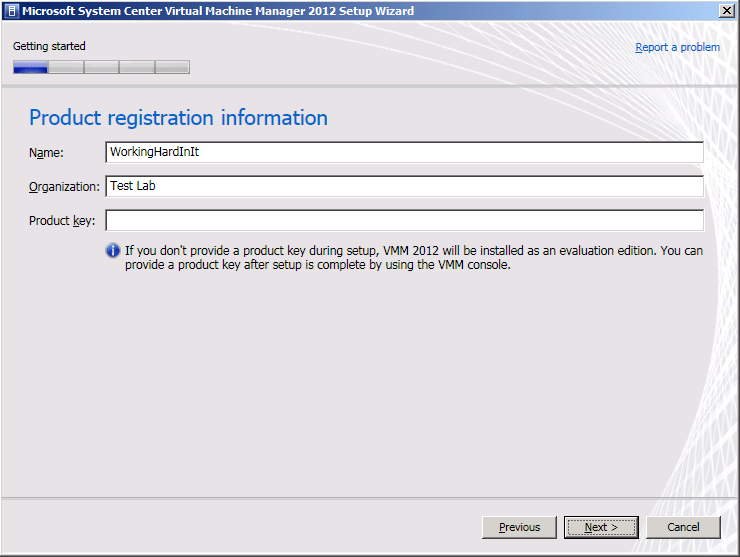Click the setup wizard title bar icon
This screenshot has width=740, height=557.
[x=13, y=11]
